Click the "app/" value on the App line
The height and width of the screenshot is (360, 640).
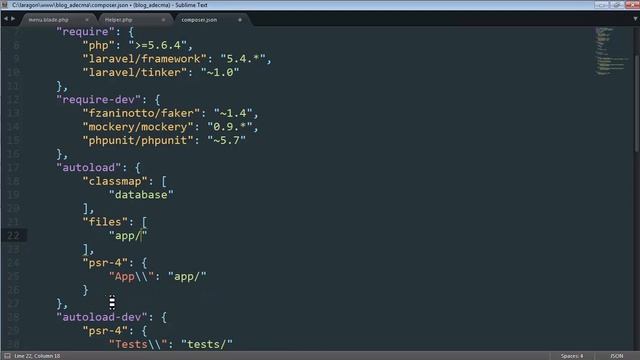187,277
